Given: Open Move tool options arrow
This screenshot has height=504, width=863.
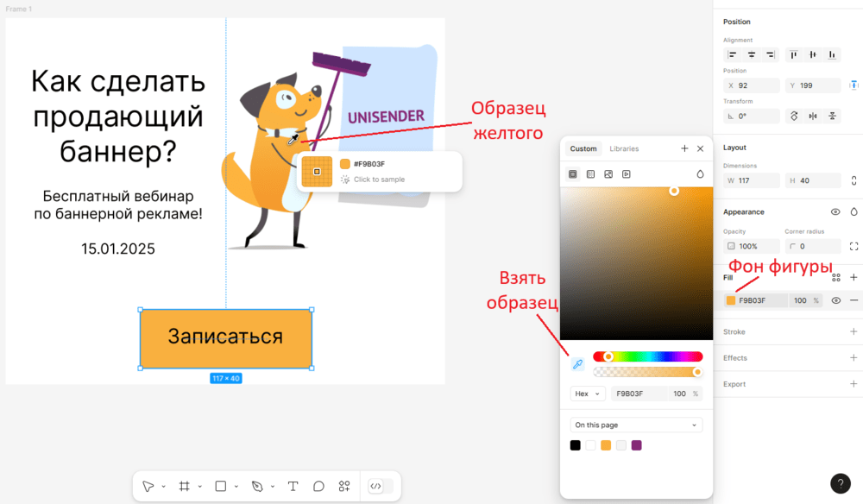Looking at the screenshot, I should [163, 487].
